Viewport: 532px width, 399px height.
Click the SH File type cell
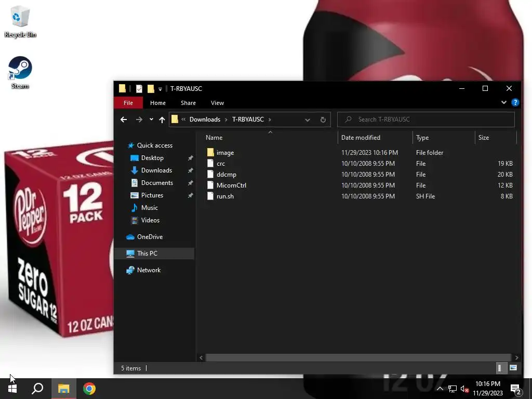click(425, 196)
